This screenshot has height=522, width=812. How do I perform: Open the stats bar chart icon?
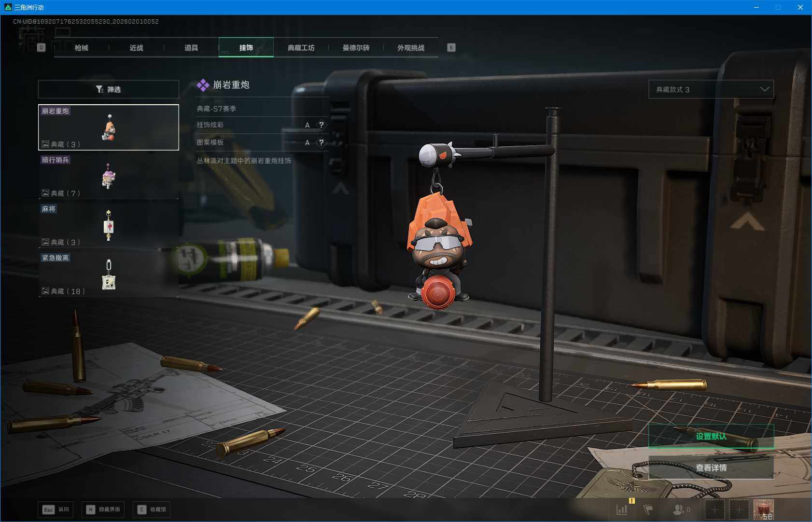(622, 509)
